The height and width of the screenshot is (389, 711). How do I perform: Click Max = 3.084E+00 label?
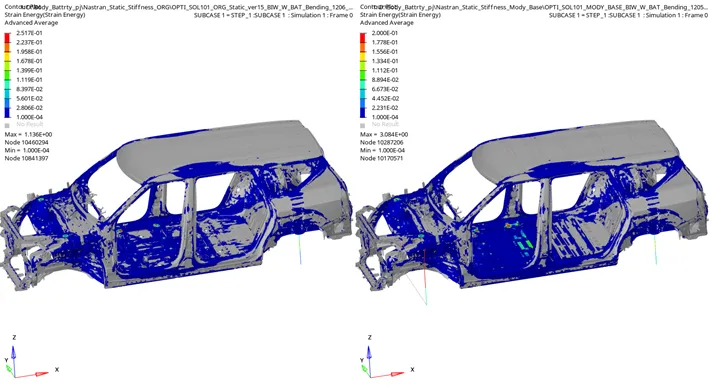pyautogui.click(x=384, y=135)
